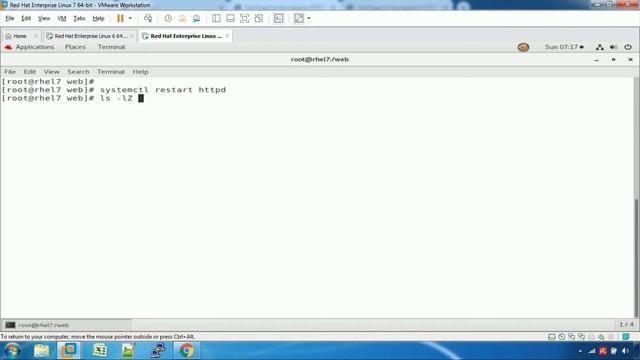The height and width of the screenshot is (360, 640).
Task: Click the 1 / 4 workspace switcher
Action: pyautogui.click(x=626, y=325)
